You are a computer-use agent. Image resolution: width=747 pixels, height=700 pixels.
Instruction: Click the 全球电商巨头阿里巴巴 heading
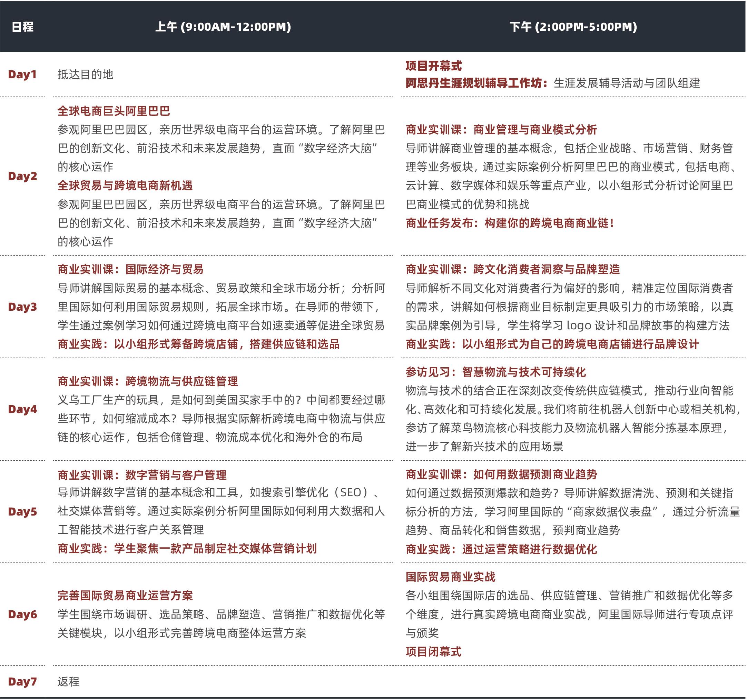pos(114,111)
